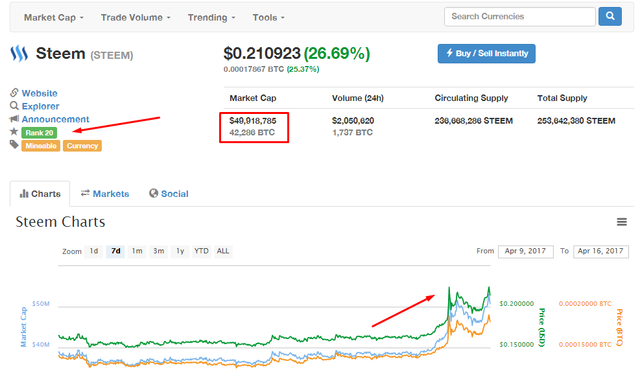Click the volume value $2,050,620
The height and width of the screenshot is (379, 640).
tap(353, 121)
